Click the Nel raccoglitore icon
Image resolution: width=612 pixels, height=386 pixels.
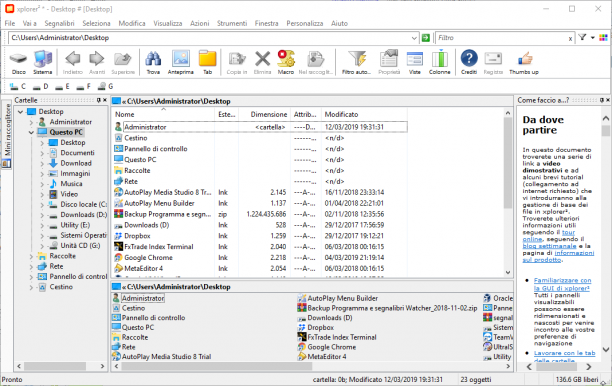click(315, 62)
